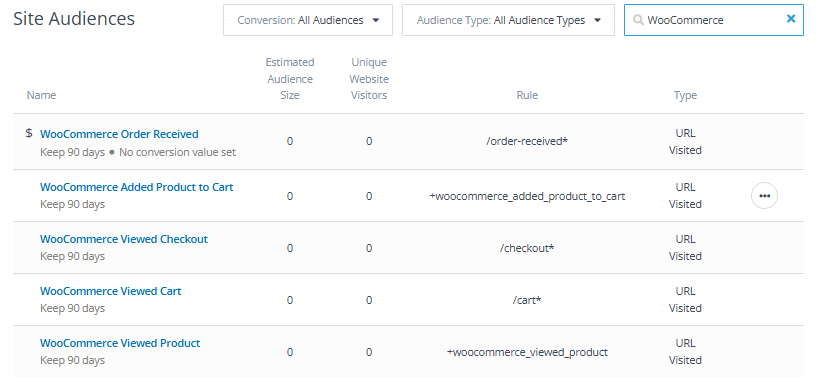Click URL Visited type in Viewed Cart row
The height and width of the screenshot is (382, 820).
685,300
